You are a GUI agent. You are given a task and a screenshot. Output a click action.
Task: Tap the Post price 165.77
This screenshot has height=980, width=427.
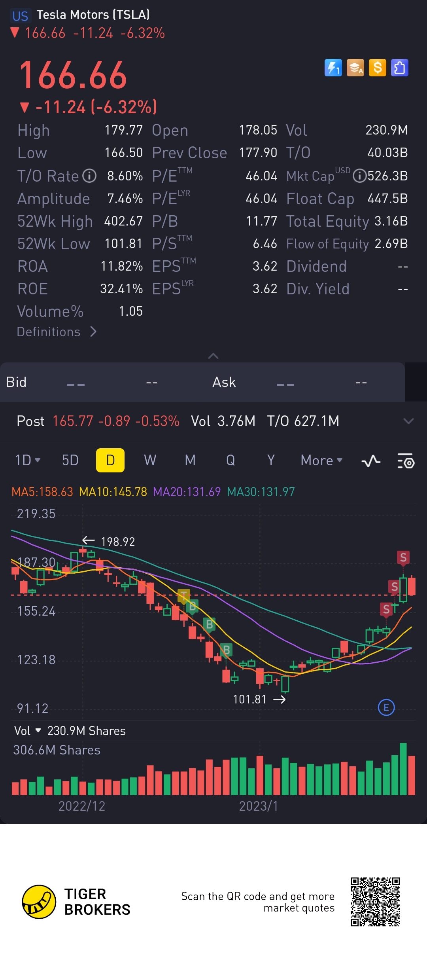click(x=73, y=421)
